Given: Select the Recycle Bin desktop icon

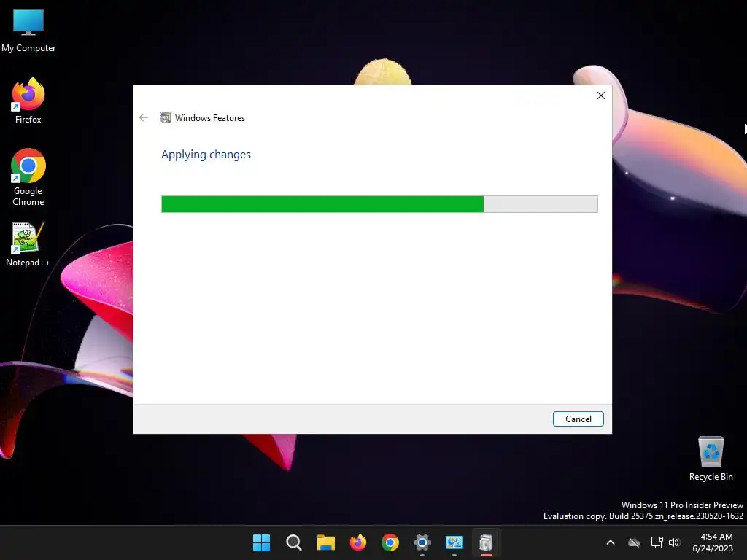Looking at the screenshot, I should tap(711, 459).
